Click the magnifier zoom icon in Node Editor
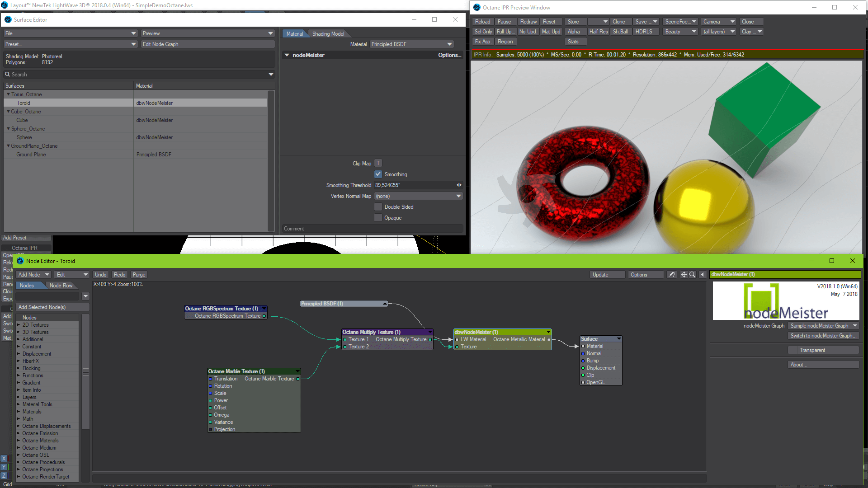This screenshot has height=488, width=868. click(x=692, y=275)
